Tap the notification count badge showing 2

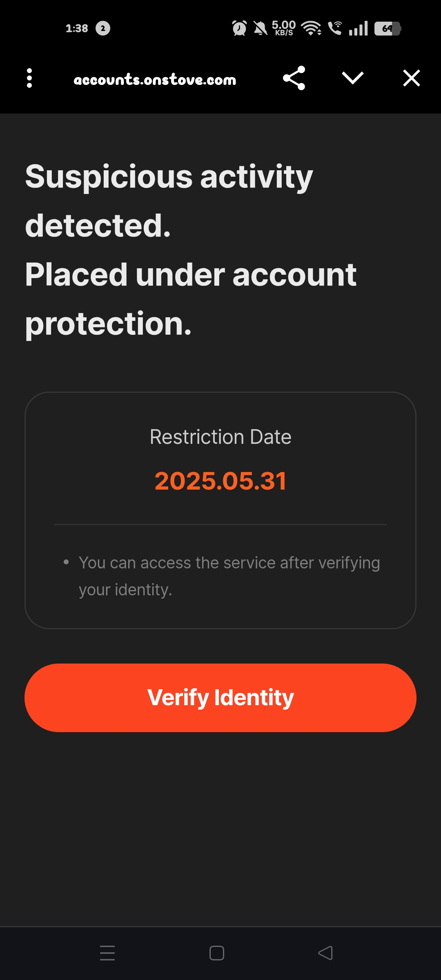click(x=103, y=28)
